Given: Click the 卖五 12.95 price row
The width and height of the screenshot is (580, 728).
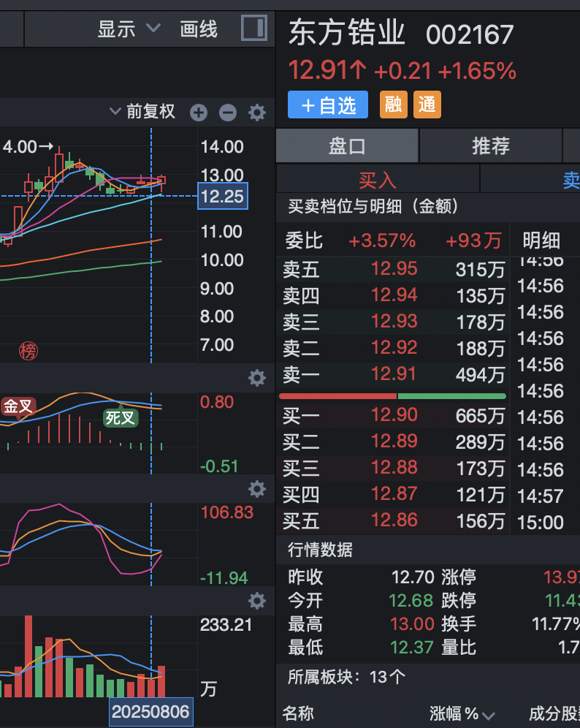Looking at the screenshot, I should pos(392,269).
